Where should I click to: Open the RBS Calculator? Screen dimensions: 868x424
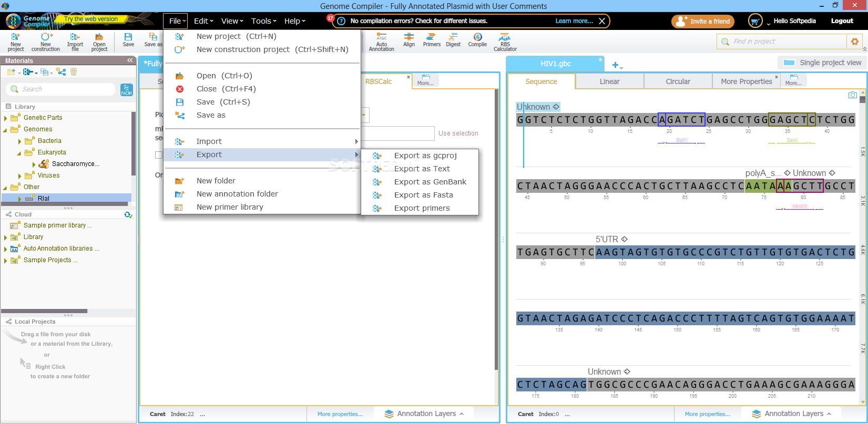(505, 42)
